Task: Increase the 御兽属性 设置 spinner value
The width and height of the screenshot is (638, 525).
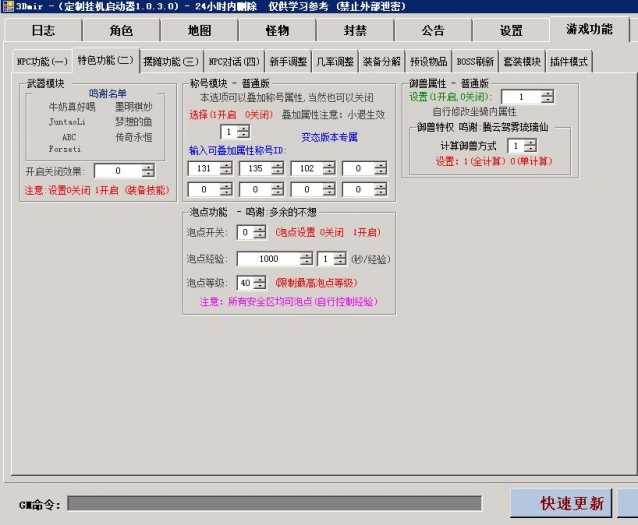Action: point(547,93)
